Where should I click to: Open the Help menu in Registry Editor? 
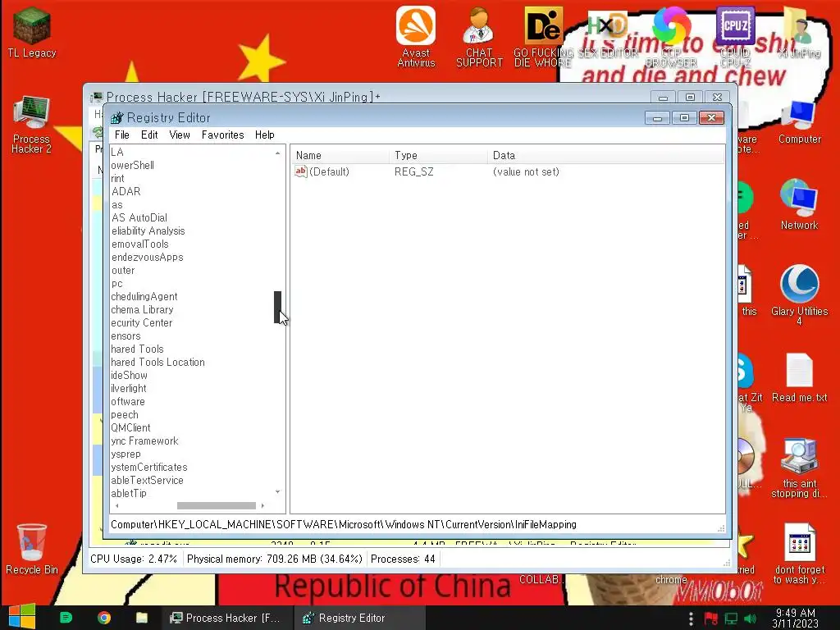265,135
